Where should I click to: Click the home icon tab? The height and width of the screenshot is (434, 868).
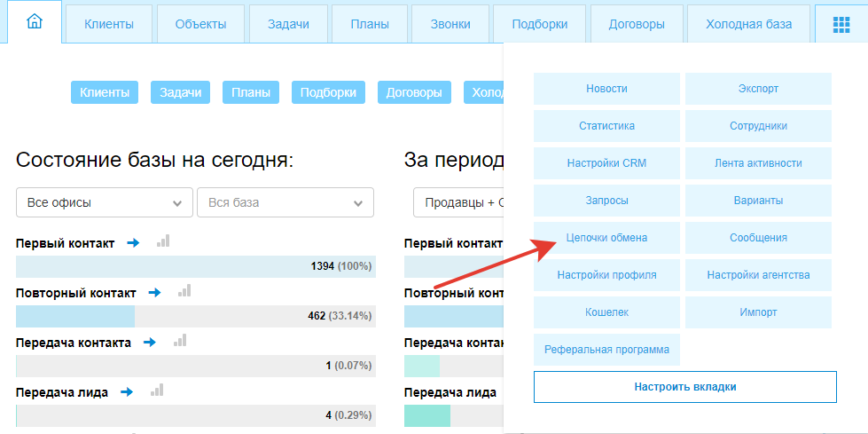click(35, 23)
